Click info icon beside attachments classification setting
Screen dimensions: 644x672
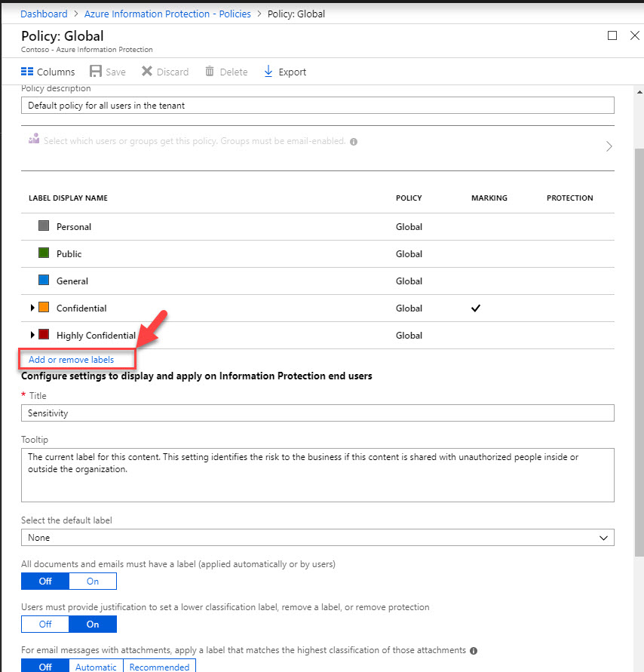(474, 651)
